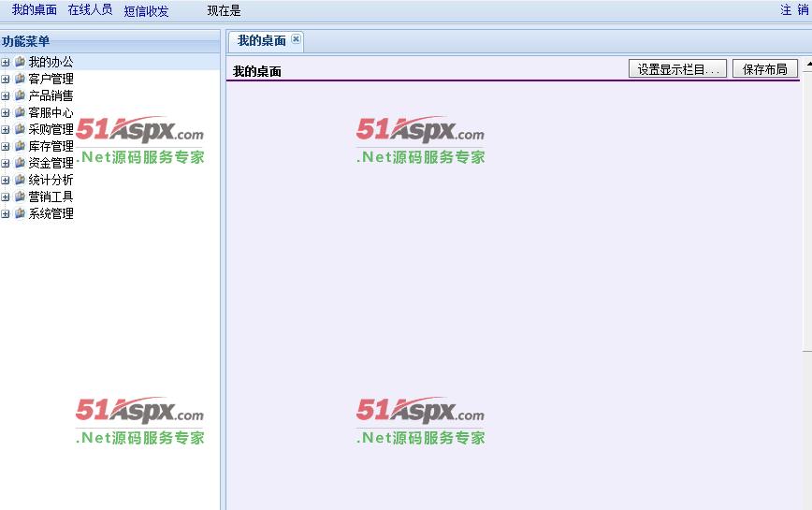Expand the 客户管理 tree node

[6, 80]
